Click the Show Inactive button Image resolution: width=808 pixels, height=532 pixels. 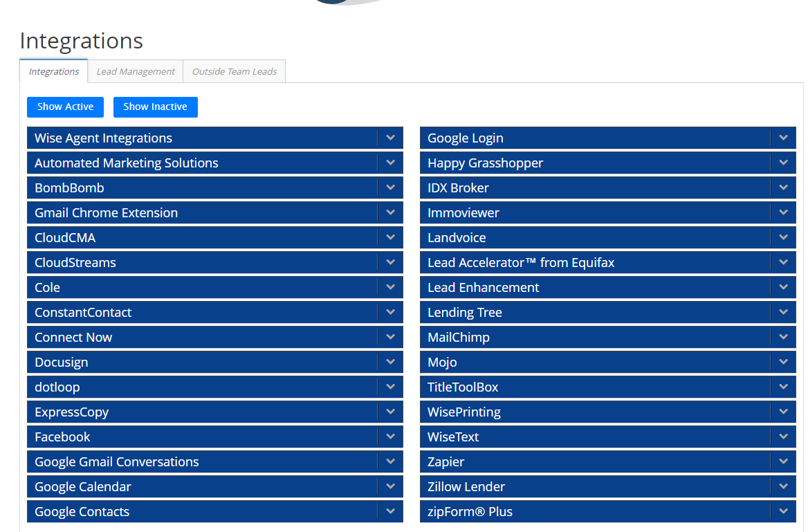coord(155,107)
